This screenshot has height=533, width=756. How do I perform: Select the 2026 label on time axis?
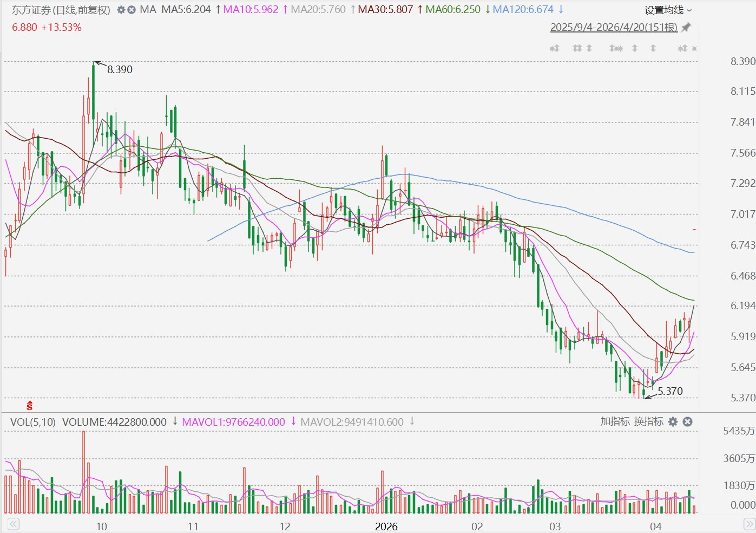click(x=386, y=526)
